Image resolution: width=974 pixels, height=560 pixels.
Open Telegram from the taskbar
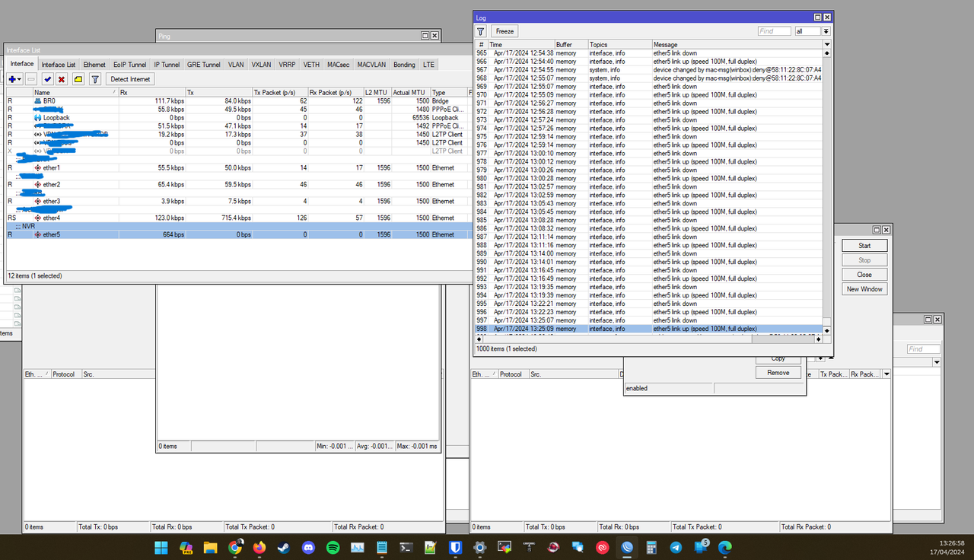(676, 547)
